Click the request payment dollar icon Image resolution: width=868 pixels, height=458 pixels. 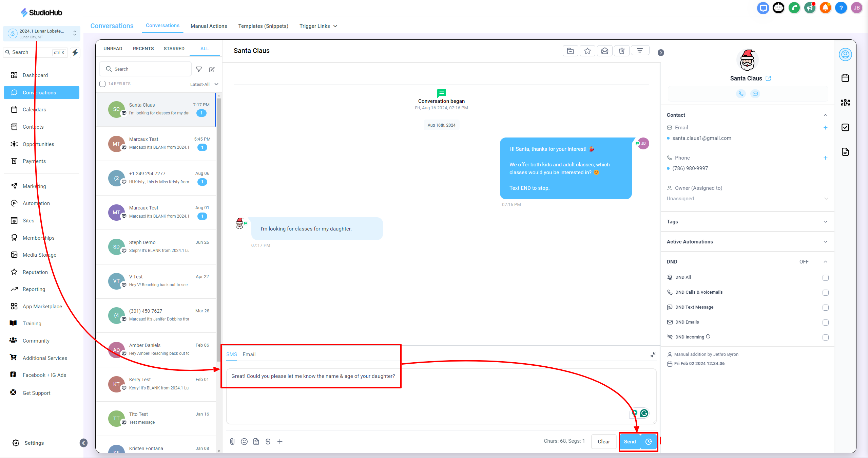coord(268,441)
